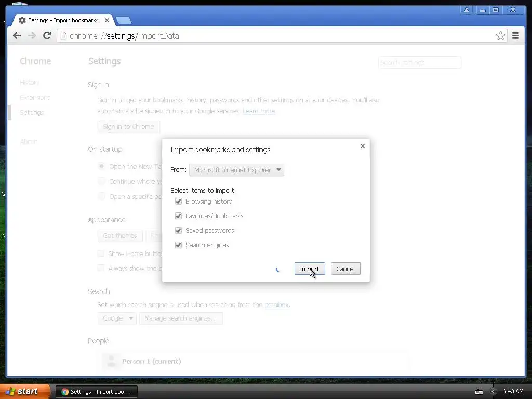532x399 pixels.
Task: Click the browser Back arrow
Action: 17,36
